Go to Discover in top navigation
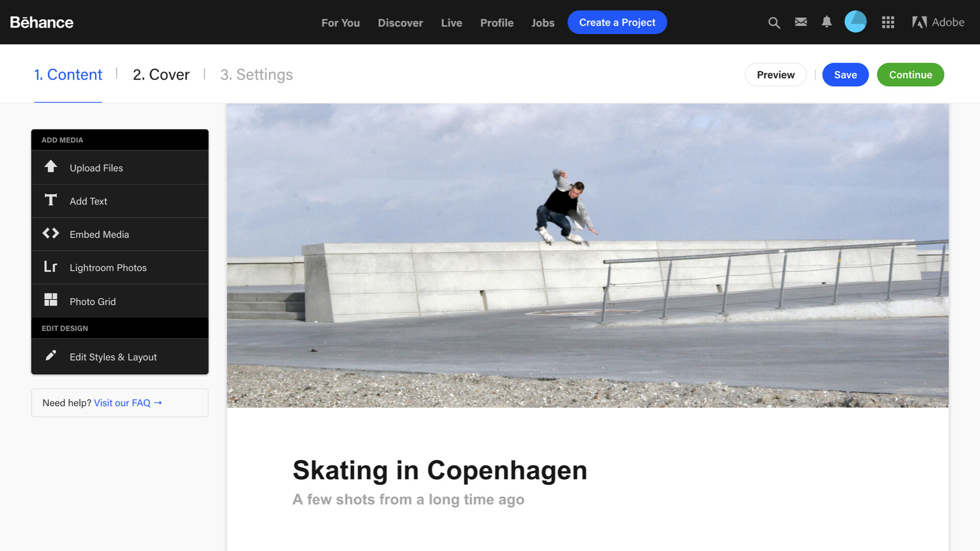 [400, 22]
